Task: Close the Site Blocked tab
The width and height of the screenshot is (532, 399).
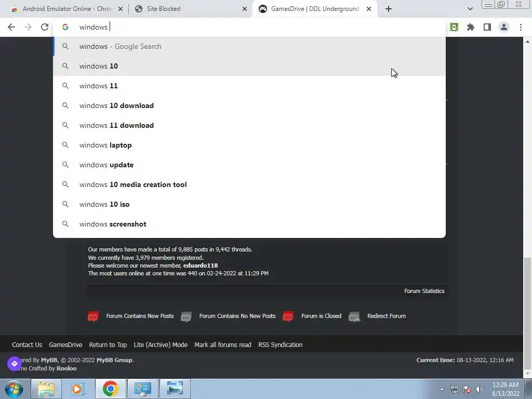Action: point(245,9)
